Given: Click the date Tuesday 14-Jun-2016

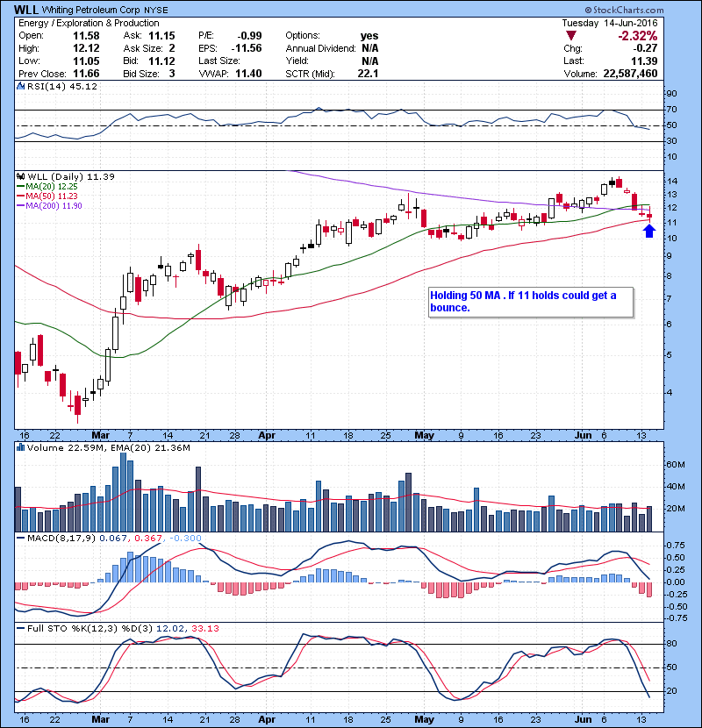Looking at the screenshot, I should coord(610,23).
